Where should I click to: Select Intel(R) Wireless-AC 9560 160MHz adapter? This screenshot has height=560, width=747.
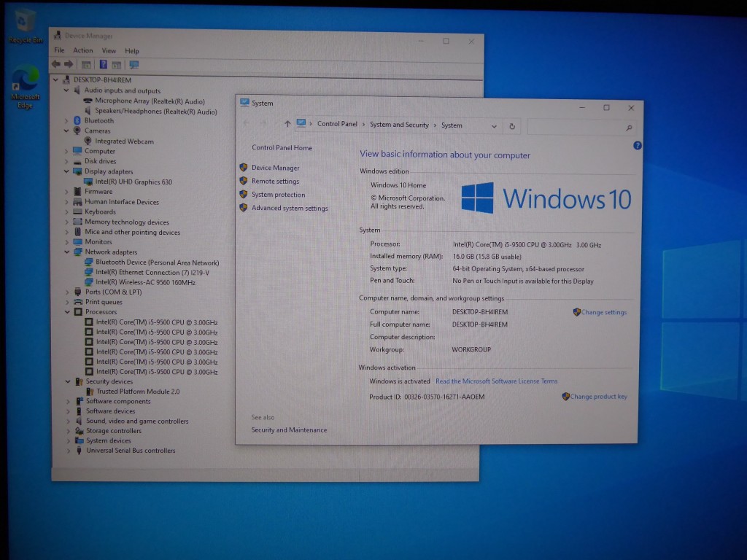point(145,282)
